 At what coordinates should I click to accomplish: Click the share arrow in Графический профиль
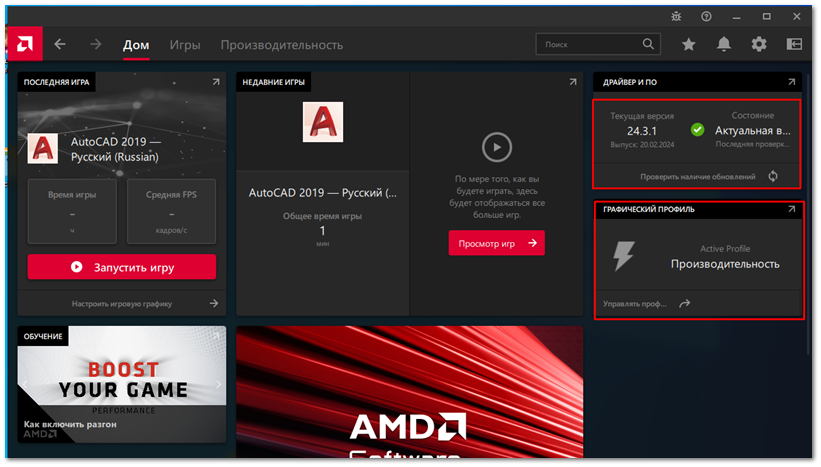684,304
